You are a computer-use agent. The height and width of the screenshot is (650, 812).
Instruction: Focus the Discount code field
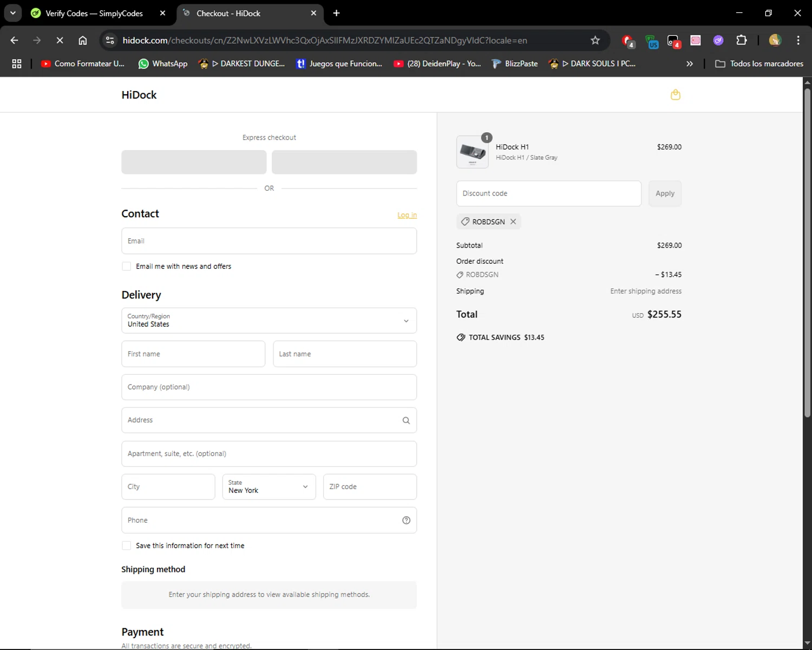(549, 193)
